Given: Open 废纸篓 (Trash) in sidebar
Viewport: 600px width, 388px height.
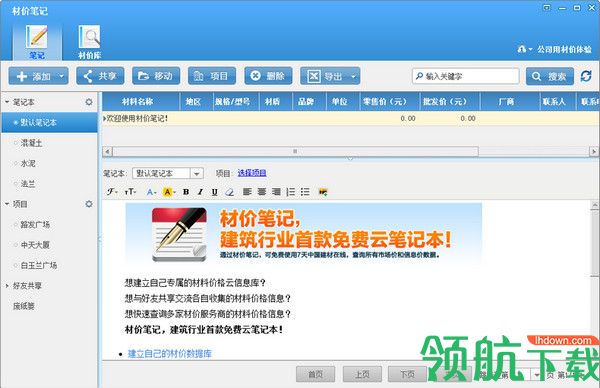Looking at the screenshot, I should (24, 306).
